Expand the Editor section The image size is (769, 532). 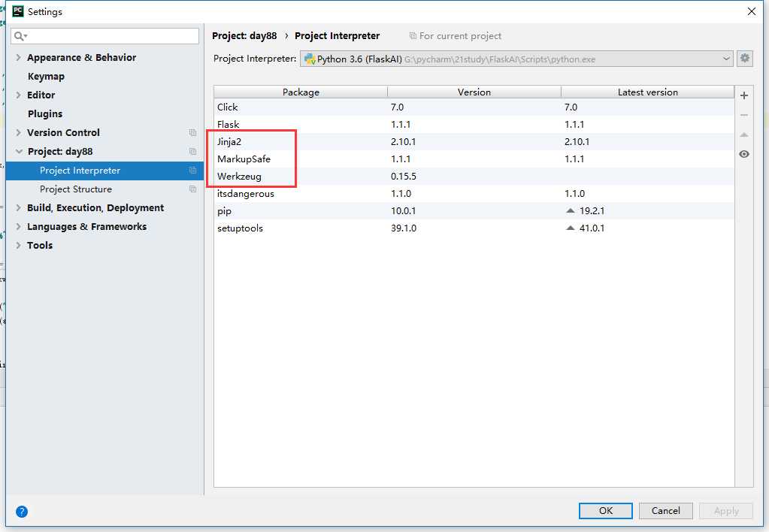tap(18, 95)
